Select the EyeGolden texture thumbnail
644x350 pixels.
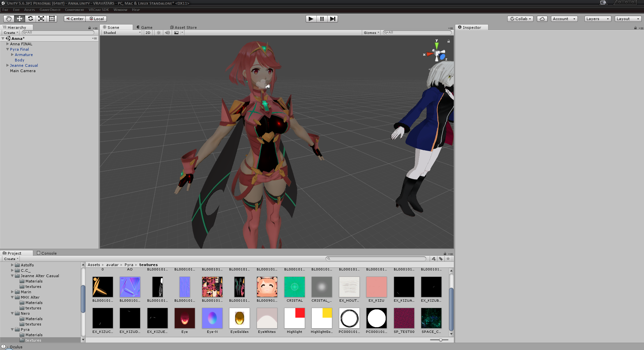coord(240,318)
